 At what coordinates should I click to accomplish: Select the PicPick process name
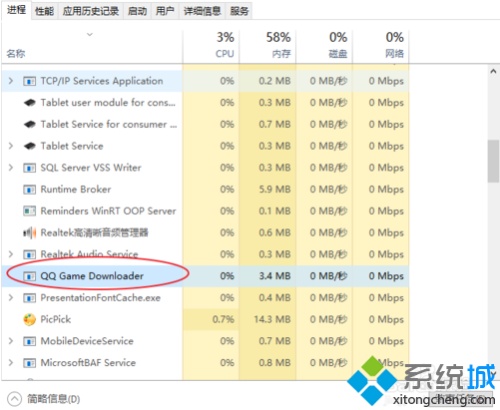[56, 319]
